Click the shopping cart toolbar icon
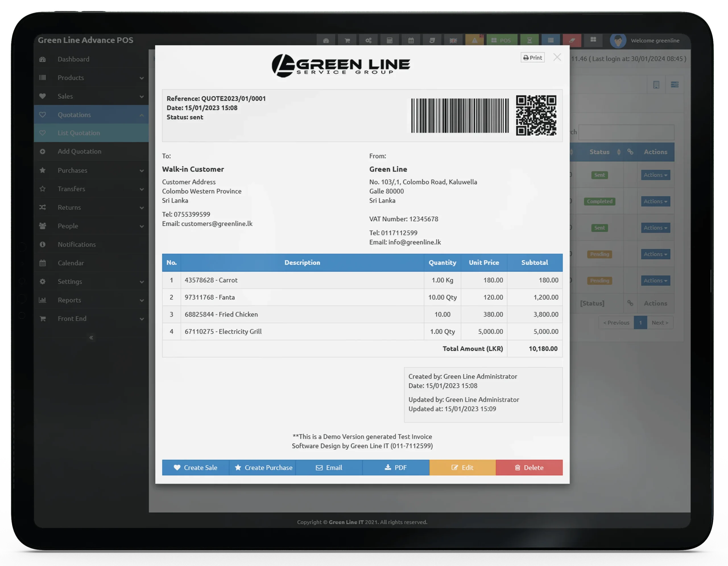 (x=347, y=40)
